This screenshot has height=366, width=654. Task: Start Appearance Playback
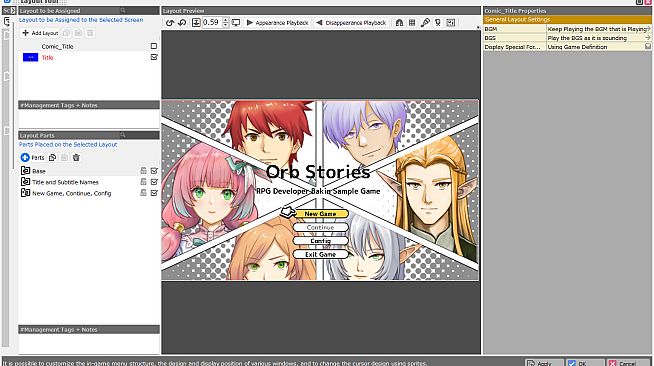(277, 23)
